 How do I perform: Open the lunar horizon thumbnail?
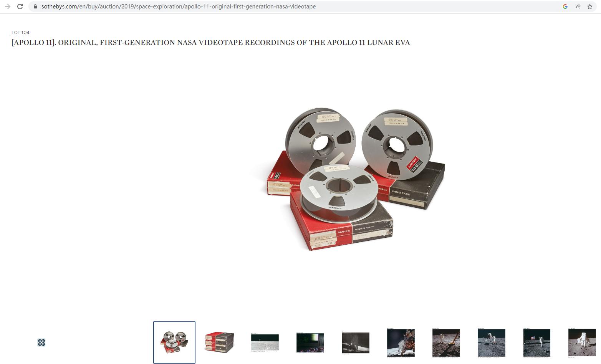click(265, 342)
